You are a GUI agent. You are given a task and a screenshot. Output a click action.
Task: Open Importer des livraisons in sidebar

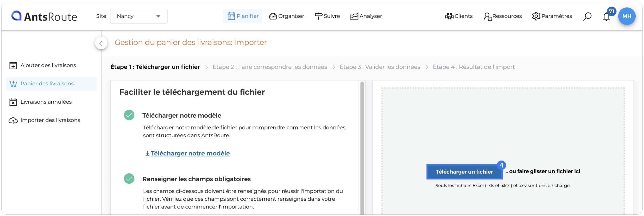(x=45, y=120)
